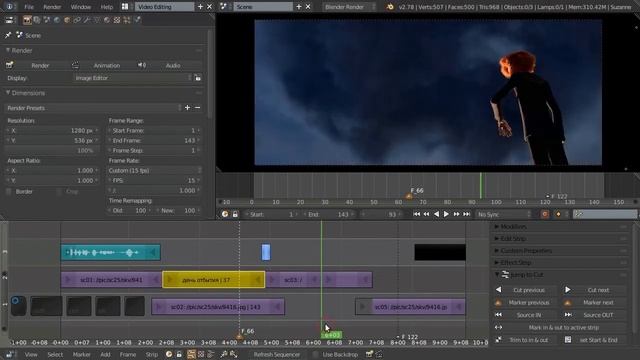Select the Modifiers wrench tab icon
Image resolution: width=640 pixels, height=360 pixels.
[87, 20]
